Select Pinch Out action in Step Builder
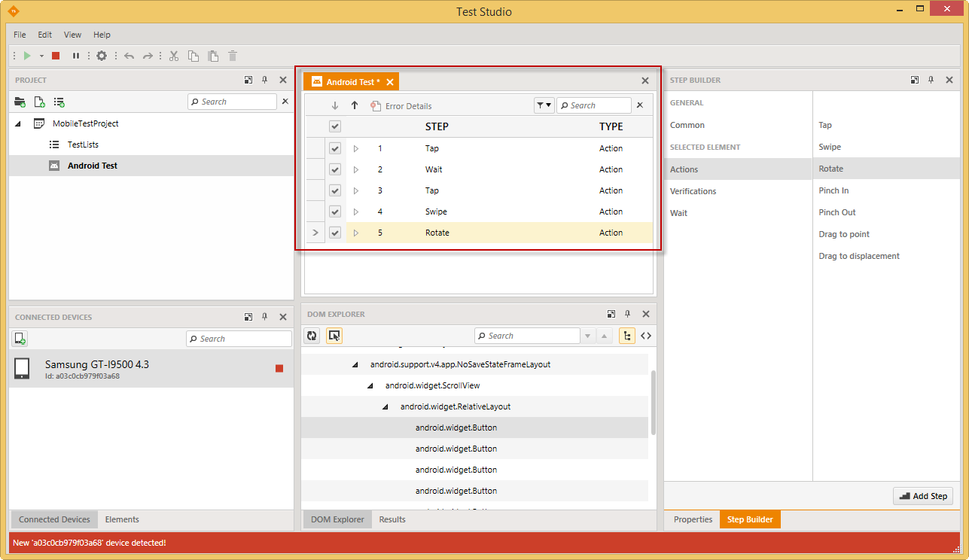 pos(837,212)
